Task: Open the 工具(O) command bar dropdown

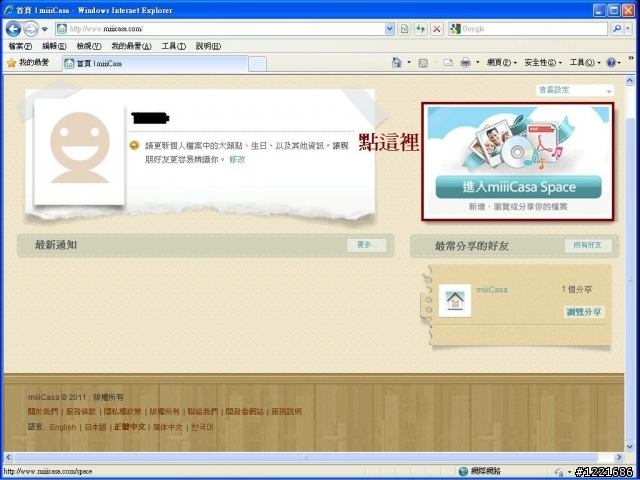Action: (x=585, y=63)
